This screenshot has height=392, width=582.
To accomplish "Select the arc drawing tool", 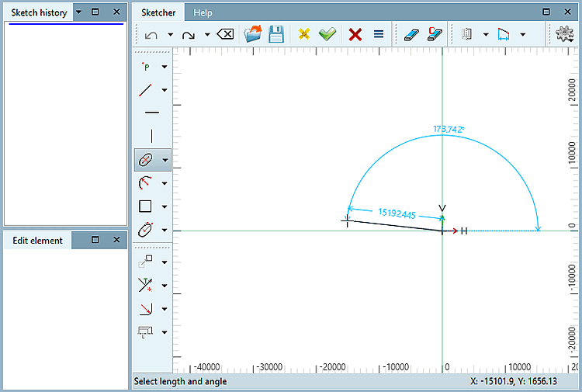I will pyautogui.click(x=145, y=183).
